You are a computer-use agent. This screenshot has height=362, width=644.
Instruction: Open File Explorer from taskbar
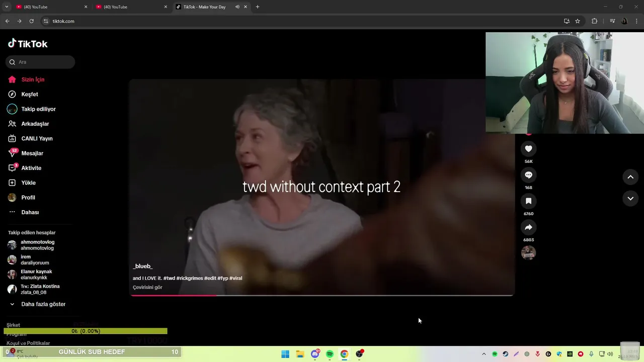pyautogui.click(x=300, y=354)
